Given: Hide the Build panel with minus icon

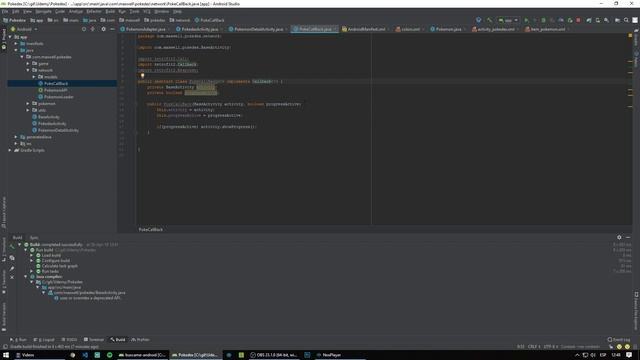Looking at the screenshot, I should tap(628, 237).
